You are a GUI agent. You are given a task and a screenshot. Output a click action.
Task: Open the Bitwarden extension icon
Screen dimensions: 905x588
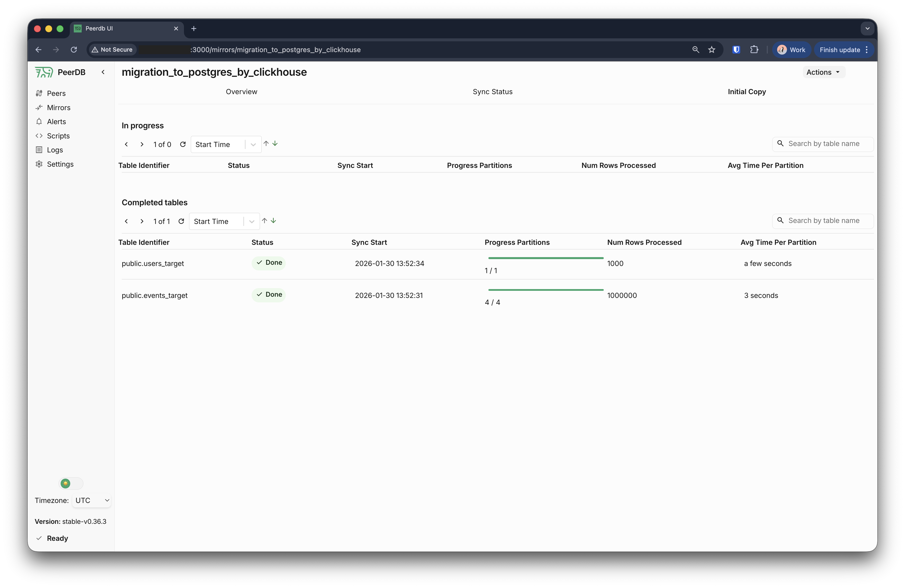[x=736, y=50]
